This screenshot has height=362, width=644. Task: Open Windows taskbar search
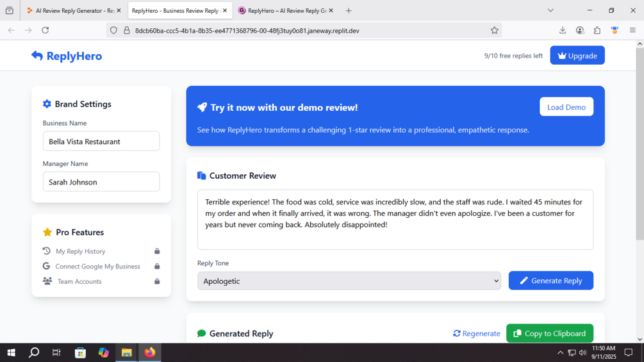[34, 352]
